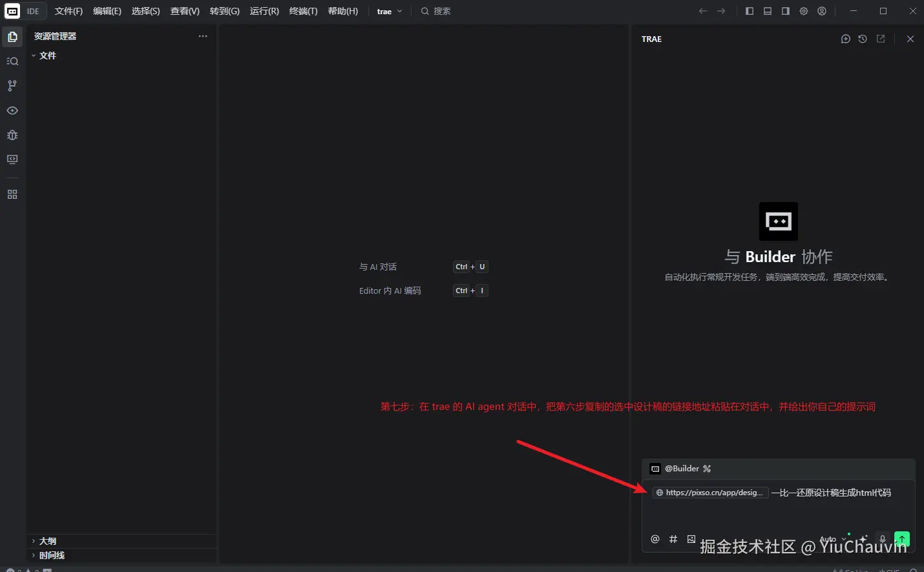Open the settings gear in the title bar
This screenshot has height=572, width=924.
click(x=804, y=11)
